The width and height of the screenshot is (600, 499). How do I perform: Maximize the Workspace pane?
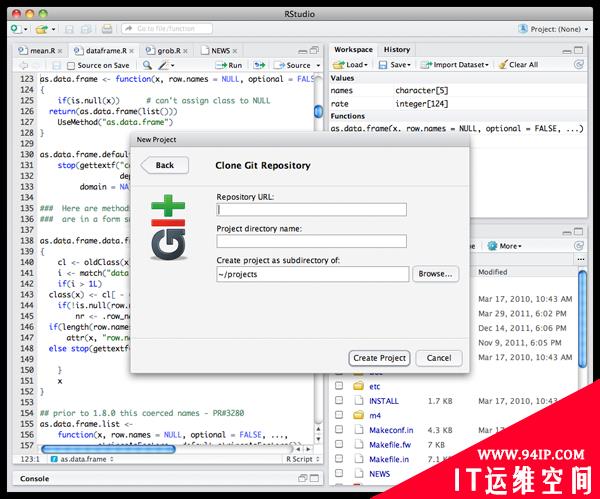579,50
